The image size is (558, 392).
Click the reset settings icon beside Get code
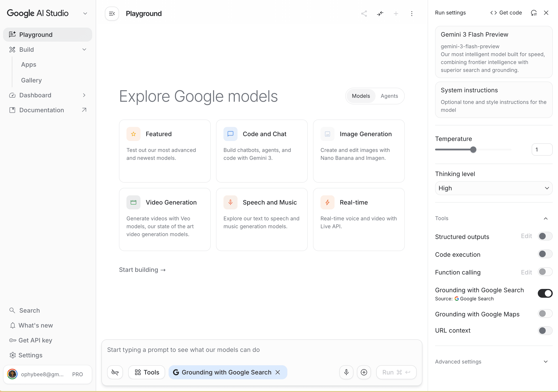[534, 13]
